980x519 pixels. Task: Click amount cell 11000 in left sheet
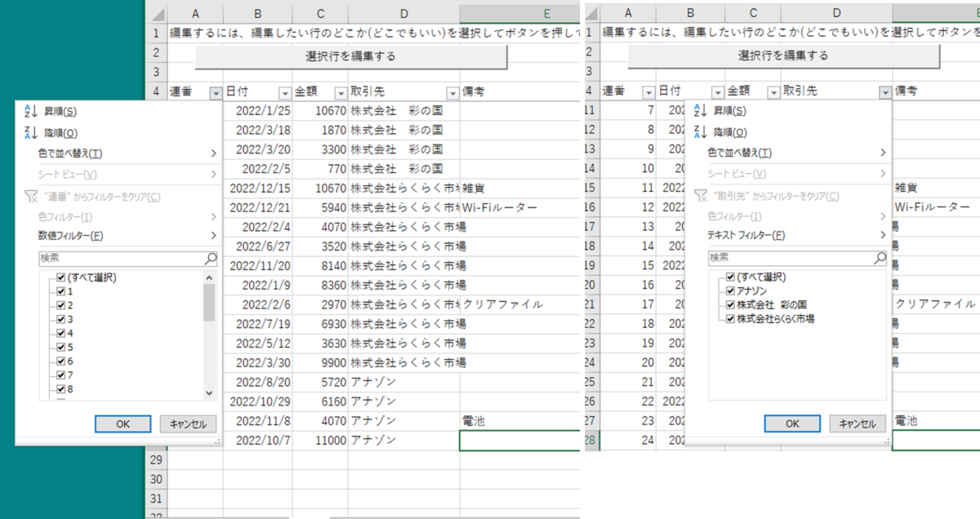pyautogui.click(x=320, y=440)
